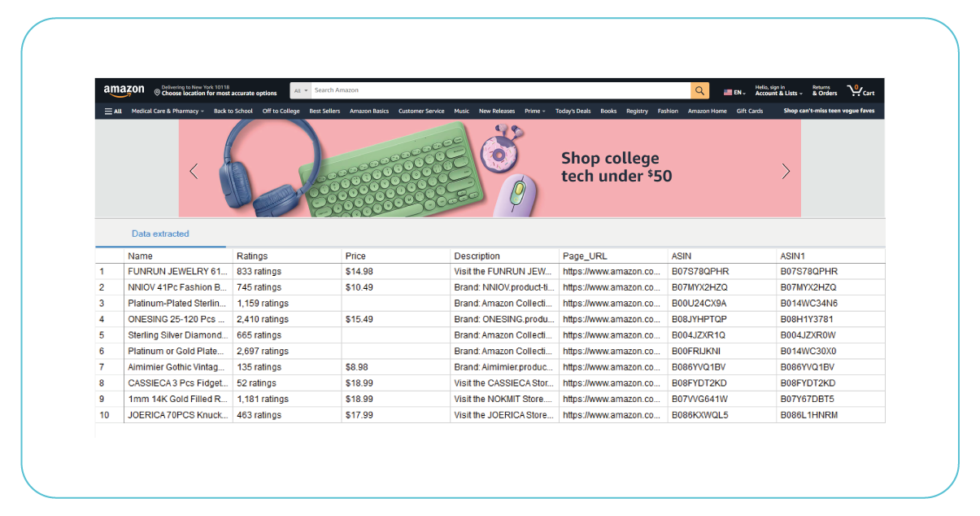This screenshot has height=516, width=980.
Task: Click the Ratings column header
Action: tap(287, 256)
